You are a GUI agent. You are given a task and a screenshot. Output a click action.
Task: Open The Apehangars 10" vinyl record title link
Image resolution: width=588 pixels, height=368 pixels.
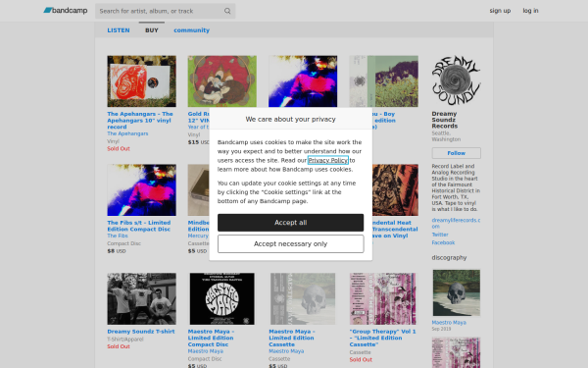(x=140, y=120)
